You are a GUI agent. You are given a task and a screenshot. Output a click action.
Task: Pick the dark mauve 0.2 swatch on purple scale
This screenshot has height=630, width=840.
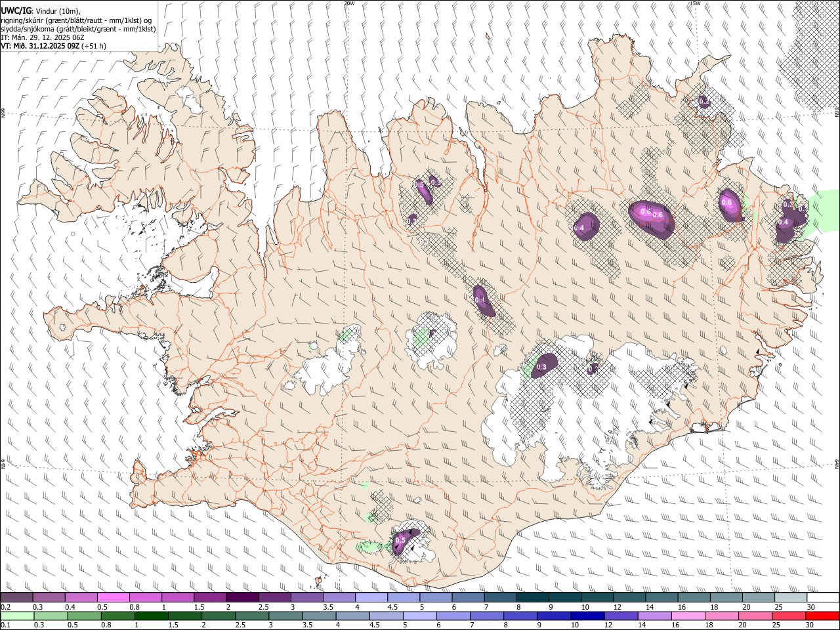click(x=16, y=597)
